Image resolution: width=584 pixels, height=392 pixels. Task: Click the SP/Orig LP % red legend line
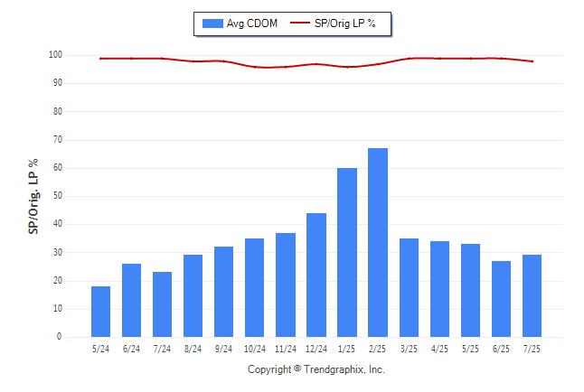coord(300,23)
